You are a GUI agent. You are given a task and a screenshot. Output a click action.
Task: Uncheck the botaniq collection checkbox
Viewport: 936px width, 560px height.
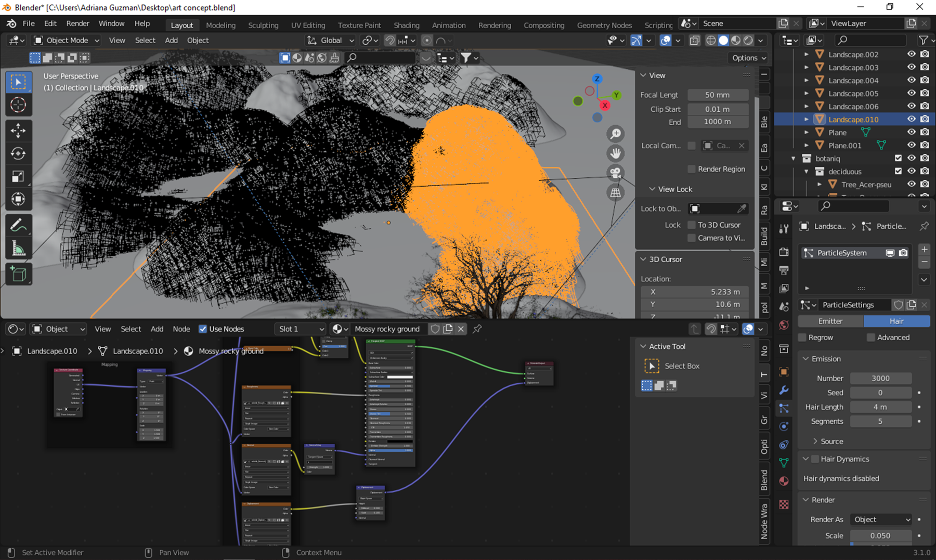click(898, 158)
